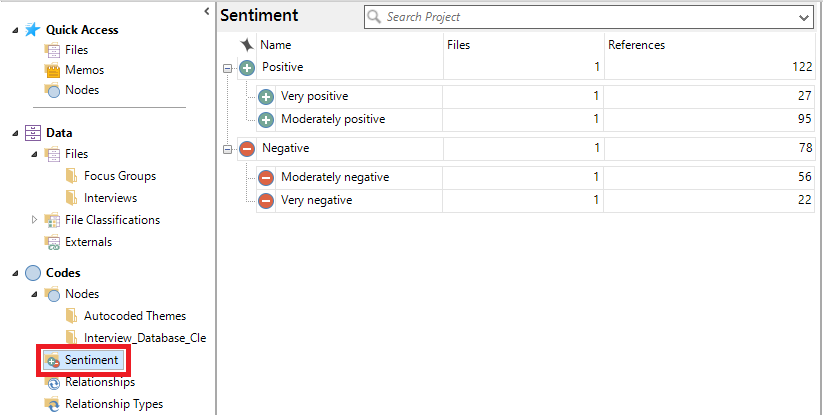Image resolution: width=823 pixels, height=415 pixels.
Task: Click the Memos folder icon
Action: coord(52,70)
